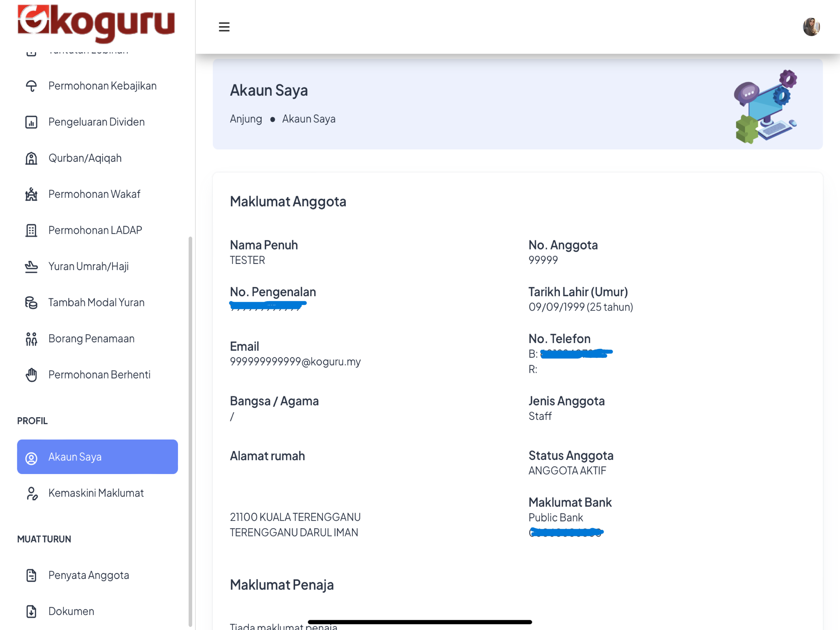Click the Permohonan LADAP building icon

[x=31, y=230]
